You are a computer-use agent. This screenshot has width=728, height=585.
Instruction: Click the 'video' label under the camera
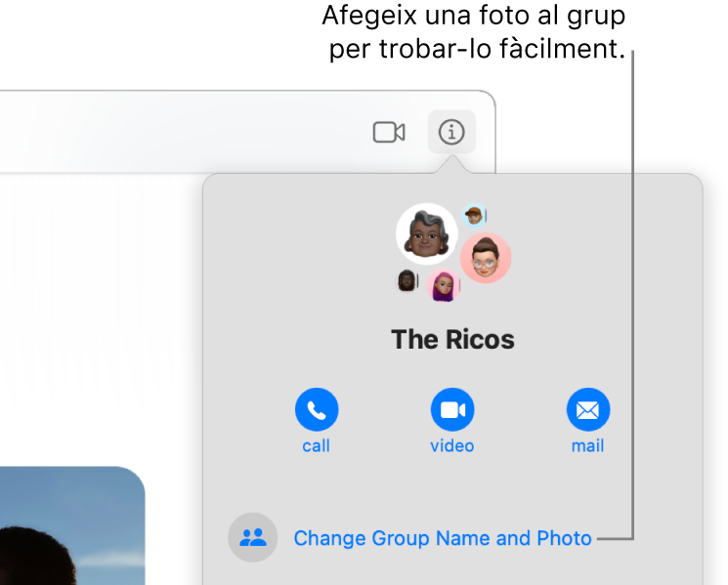pos(452,445)
